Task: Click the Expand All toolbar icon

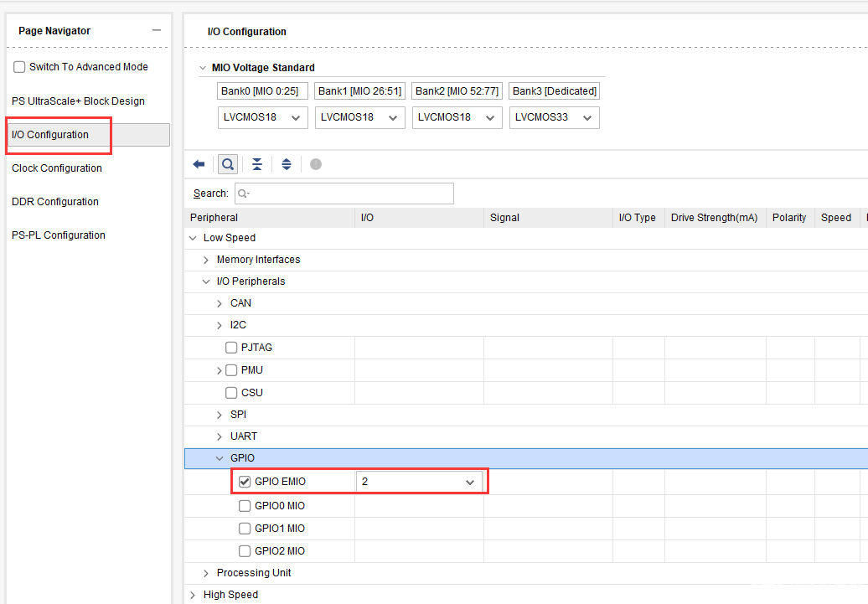Action: point(287,164)
